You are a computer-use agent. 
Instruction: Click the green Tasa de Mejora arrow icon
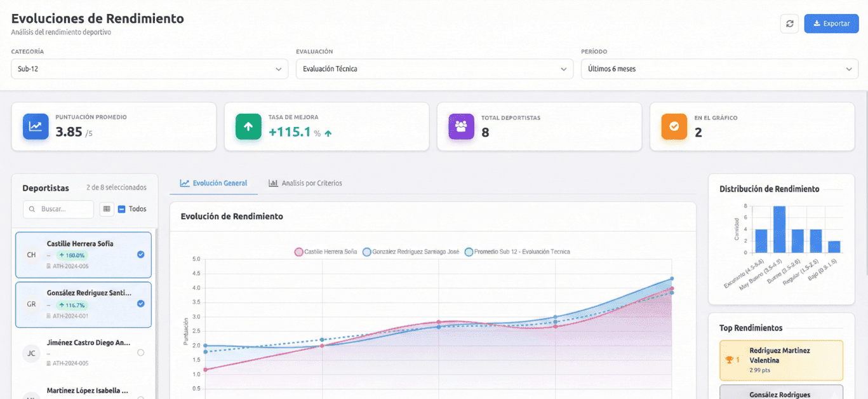coord(248,126)
